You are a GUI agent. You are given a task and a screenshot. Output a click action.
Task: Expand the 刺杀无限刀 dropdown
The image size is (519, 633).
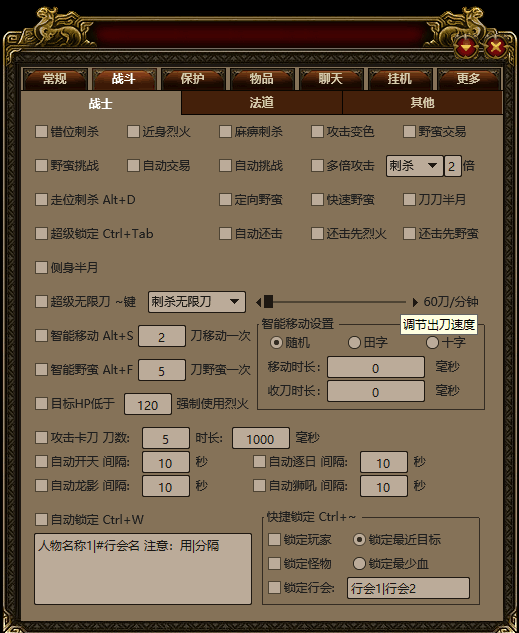[x=197, y=302]
